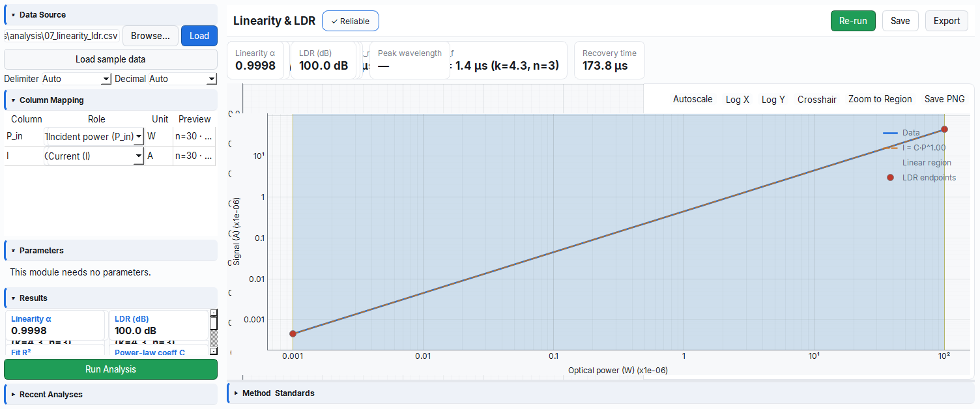The height and width of the screenshot is (409, 980).
Task: Click the unit W cell
Action: 159,136
